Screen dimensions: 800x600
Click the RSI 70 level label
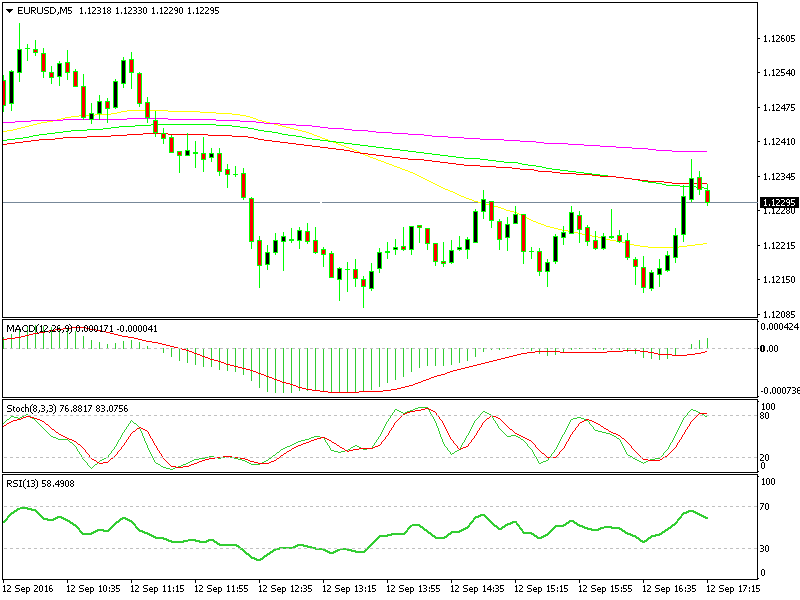pos(765,507)
